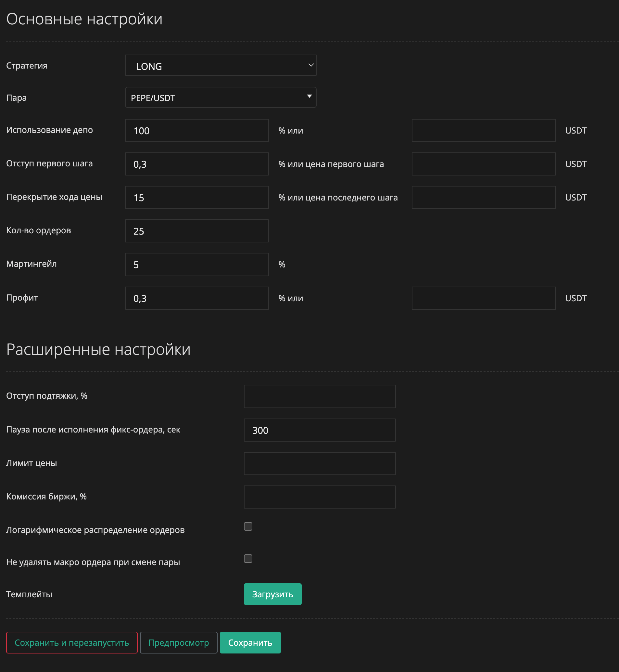Edit the Кол-во ордеров field
Screen dimensions: 619x672
pyautogui.click(x=196, y=231)
